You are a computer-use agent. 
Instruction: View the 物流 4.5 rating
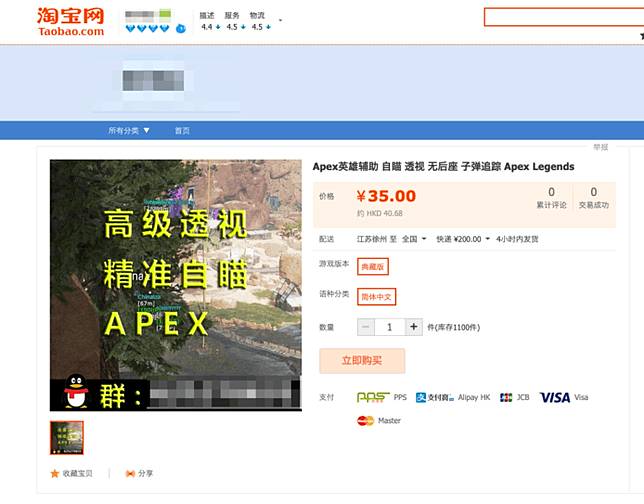coord(260,21)
